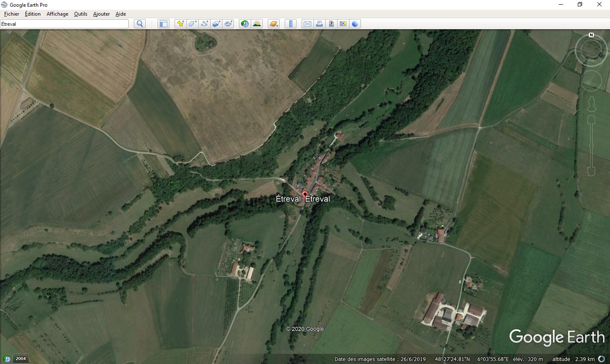This screenshot has height=364, width=610.
Task: Click the search field containing Étreval
Action: [x=64, y=24]
